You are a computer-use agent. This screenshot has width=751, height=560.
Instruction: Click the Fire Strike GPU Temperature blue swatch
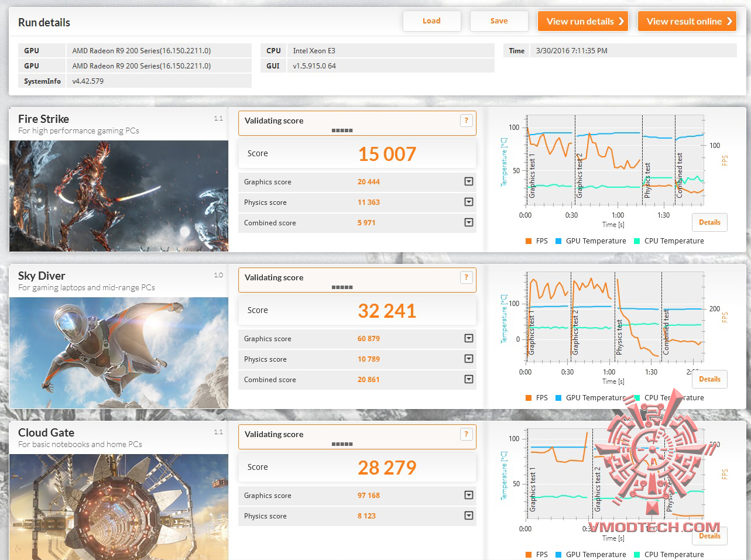[x=558, y=241]
